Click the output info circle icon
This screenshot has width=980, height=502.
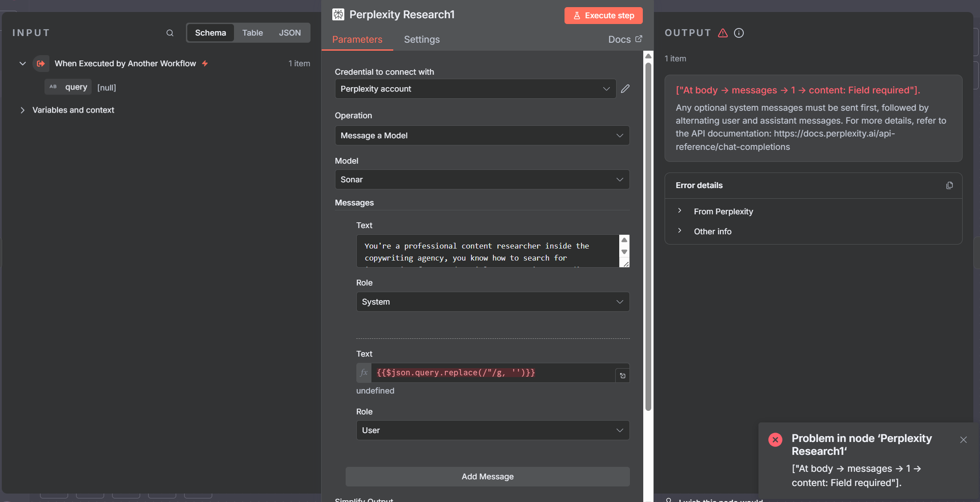tap(739, 33)
